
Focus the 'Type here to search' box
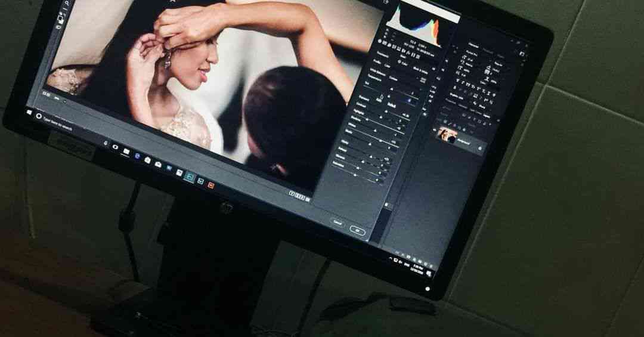coord(57,123)
